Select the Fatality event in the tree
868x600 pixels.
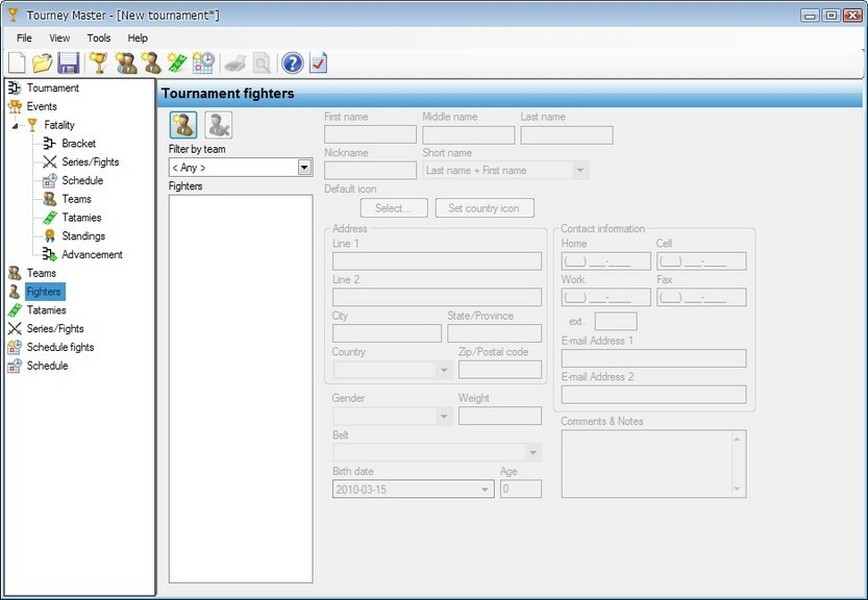click(x=59, y=125)
